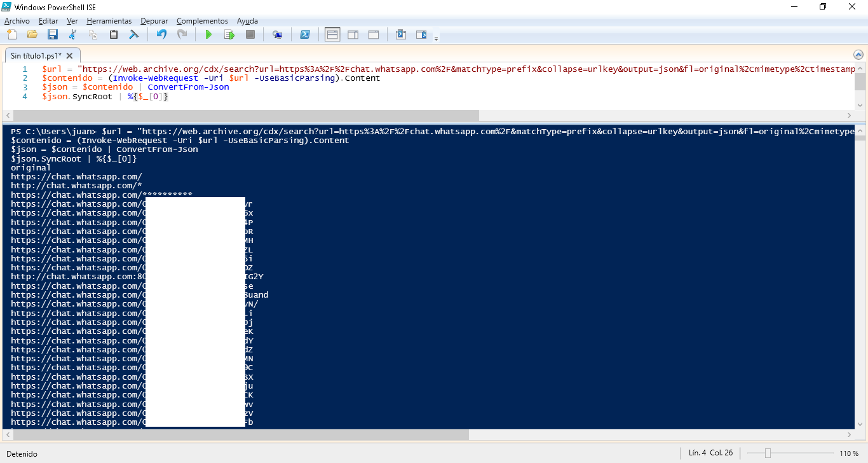Toggle Show Script Pane Right layout
Viewport: 868px width, 463px height.
tap(353, 34)
